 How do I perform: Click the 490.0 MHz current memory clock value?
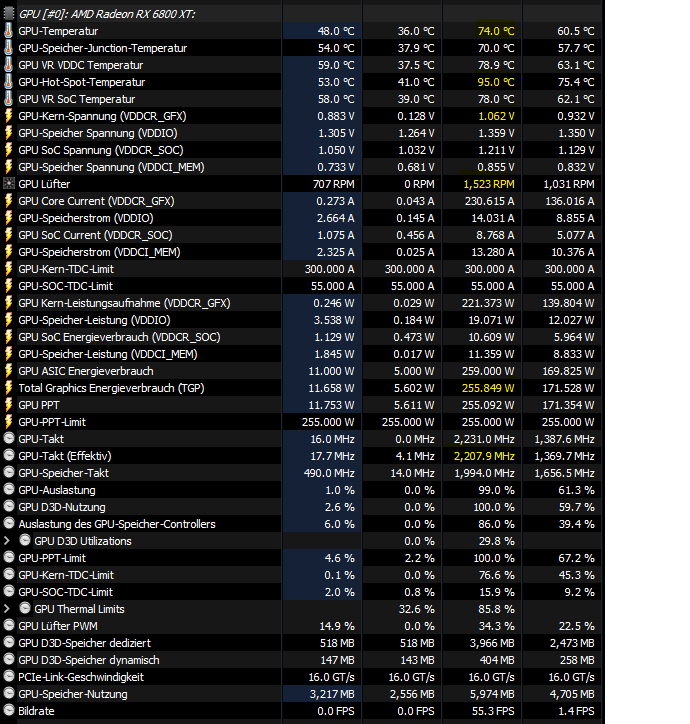329,473
